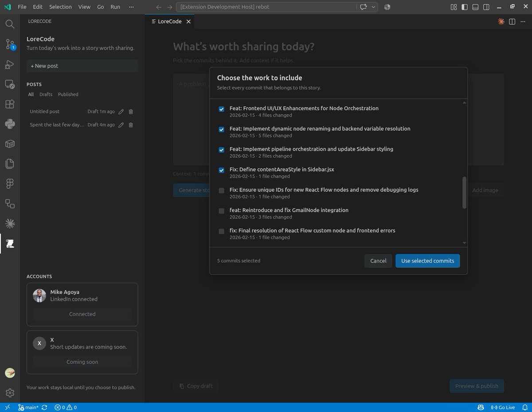The width and height of the screenshot is (532, 412).
Task: Close the LoreCode editor tab
Action: 188,21
